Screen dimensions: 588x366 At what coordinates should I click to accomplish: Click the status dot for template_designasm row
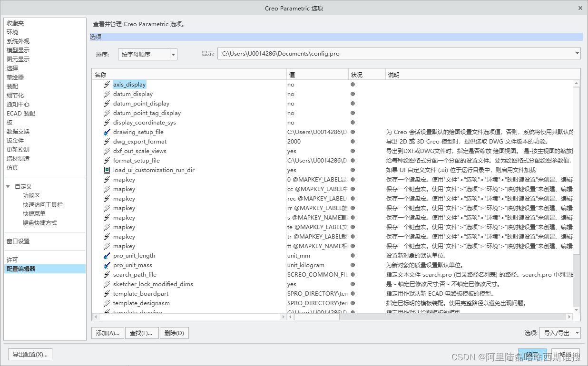tap(353, 303)
